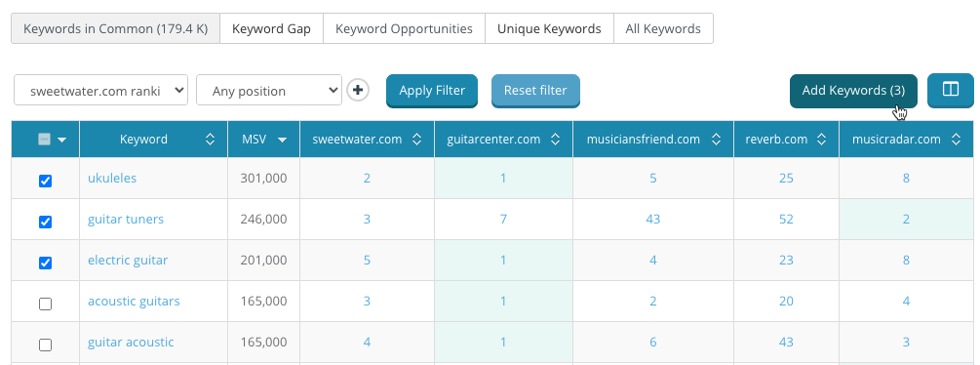Viewport: 980px width, 365px height.
Task: Click guitar tuners musiciansfriend.com rank 43
Action: tap(653, 220)
